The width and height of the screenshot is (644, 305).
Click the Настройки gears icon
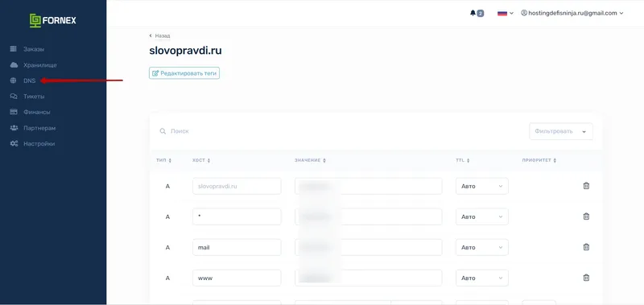[x=14, y=144]
